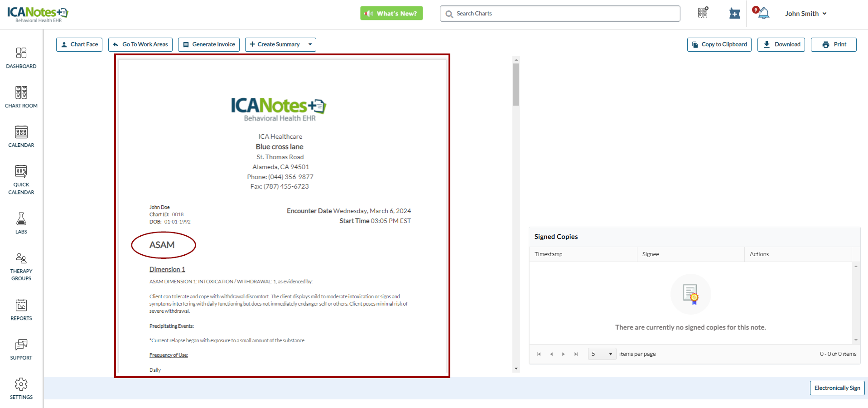Click Electronically Sign button
868x408 pixels.
coord(837,388)
